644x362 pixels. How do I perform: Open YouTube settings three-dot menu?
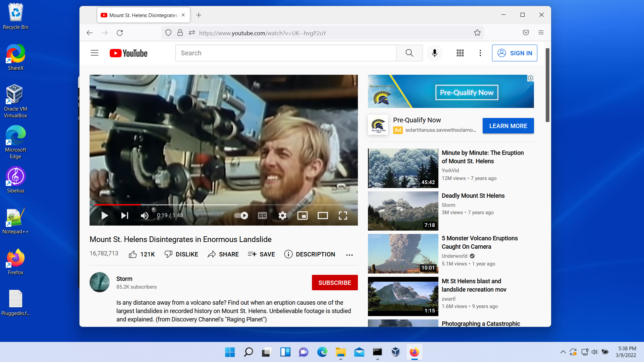[x=480, y=53]
